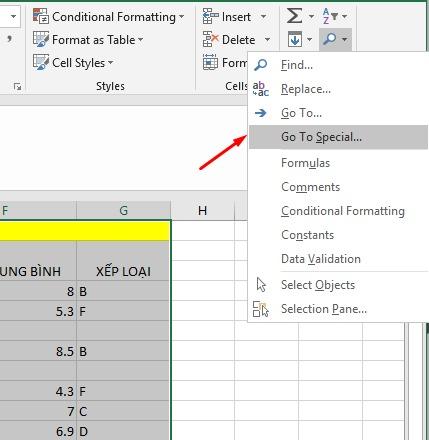Screen dimensions: 429x440
Task: Click the AutoSum sigma icon
Action: pos(294,16)
